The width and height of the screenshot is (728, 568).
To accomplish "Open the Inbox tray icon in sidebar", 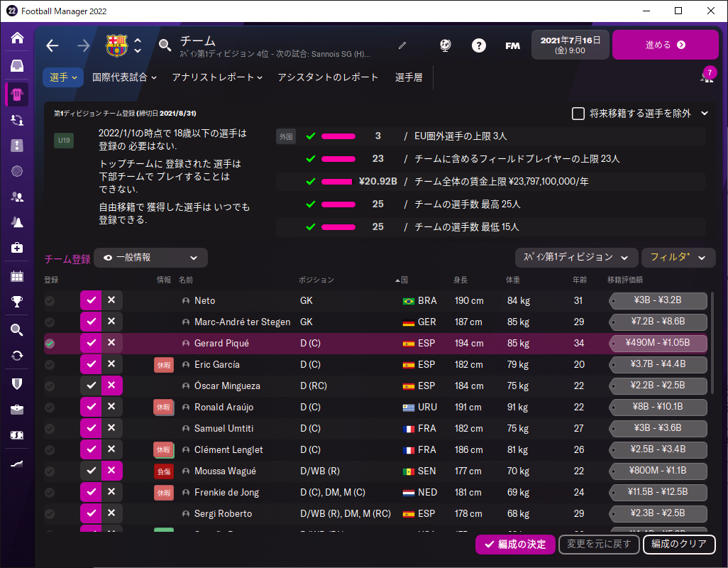I will click(x=17, y=65).
